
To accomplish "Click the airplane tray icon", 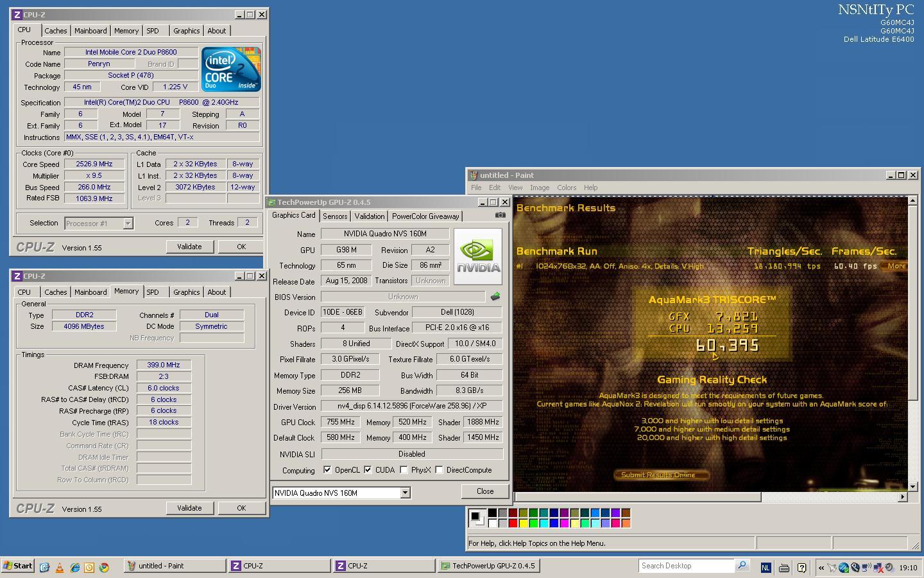I will [x=832, y=567].
